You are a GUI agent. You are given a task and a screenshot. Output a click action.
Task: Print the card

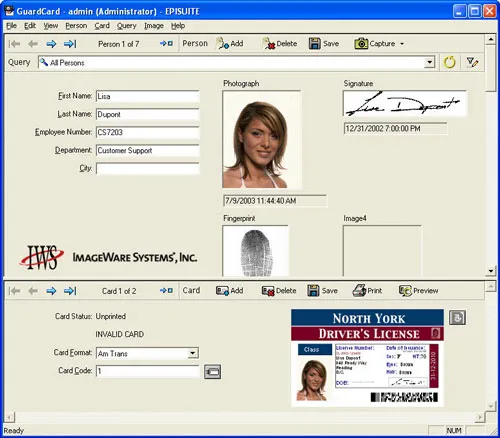pyautogui.click(x=367, y=291)
